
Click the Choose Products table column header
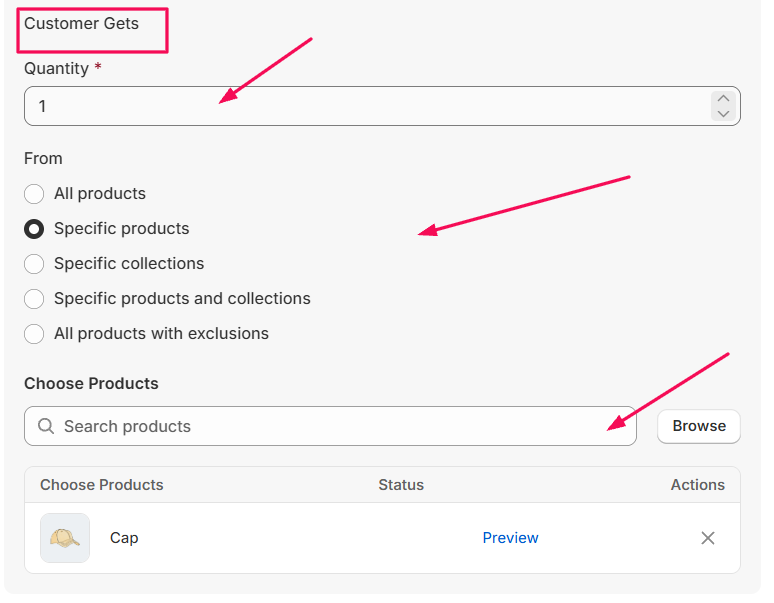click(x=101, y=485)
